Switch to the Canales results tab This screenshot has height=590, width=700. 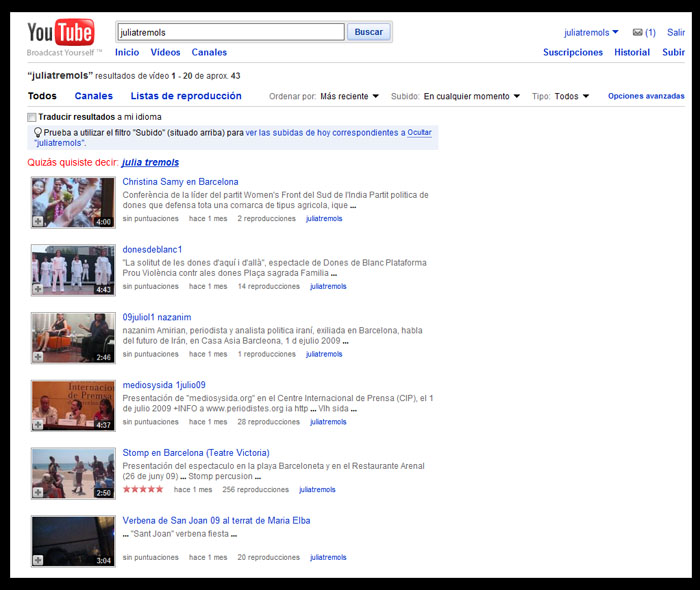(94, 96)
